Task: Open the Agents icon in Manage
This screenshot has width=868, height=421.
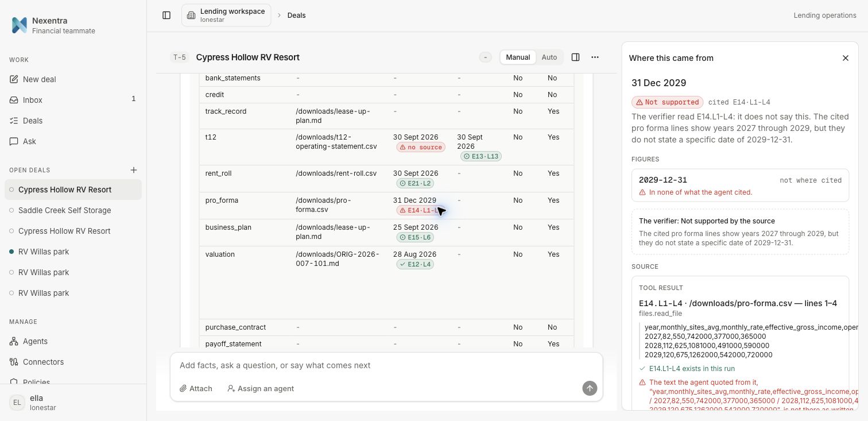Action: (14, 341)
